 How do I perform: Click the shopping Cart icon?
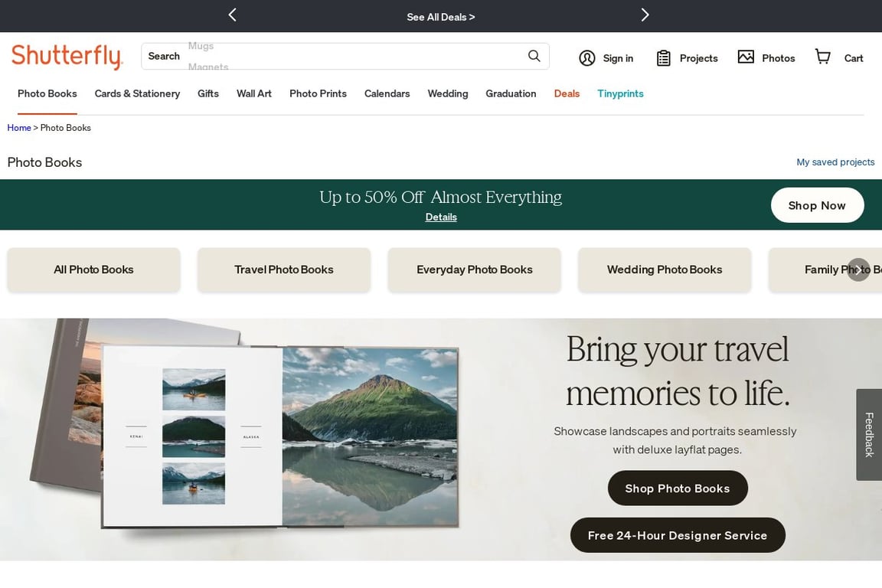point(823,56)
